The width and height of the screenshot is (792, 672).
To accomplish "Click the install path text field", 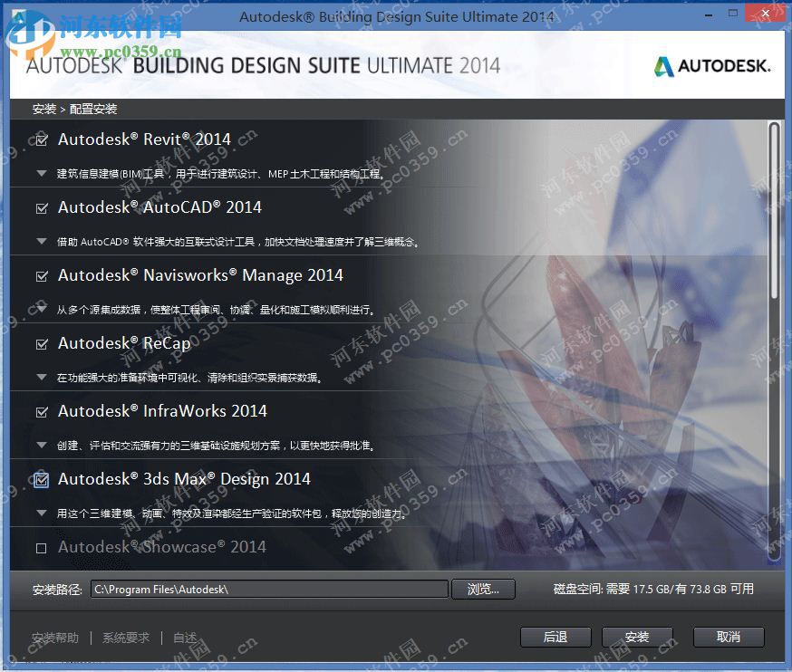I will point(268,589).
